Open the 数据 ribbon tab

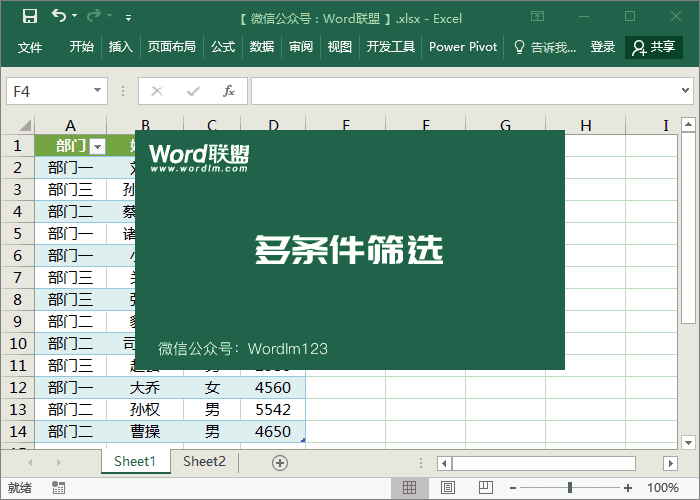pos(262,47)
